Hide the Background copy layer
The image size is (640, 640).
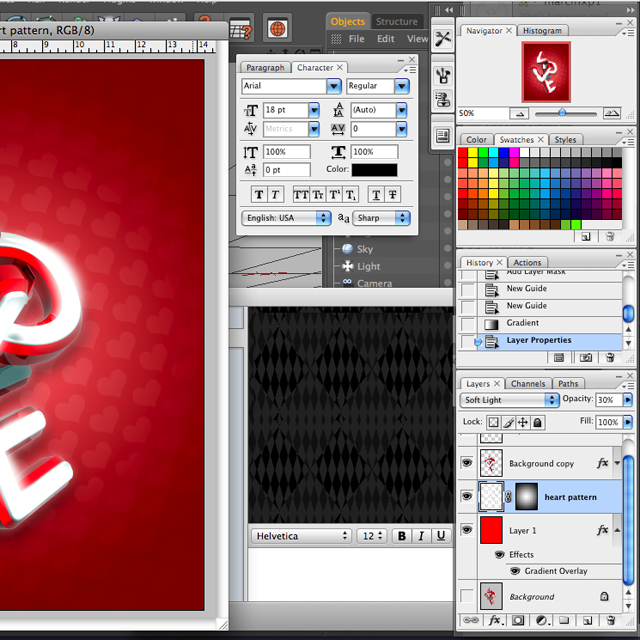[467, 463]
